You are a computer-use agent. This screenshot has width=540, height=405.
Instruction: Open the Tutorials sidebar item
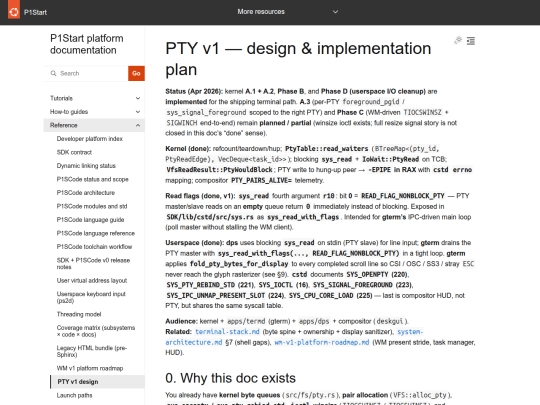point(61,98)
